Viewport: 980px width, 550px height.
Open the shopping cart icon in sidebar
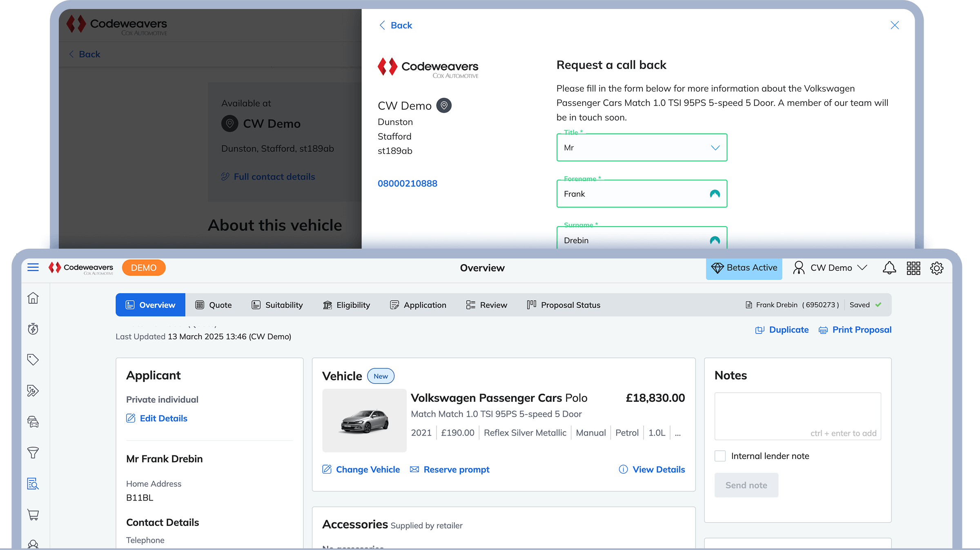click(33, 514)
